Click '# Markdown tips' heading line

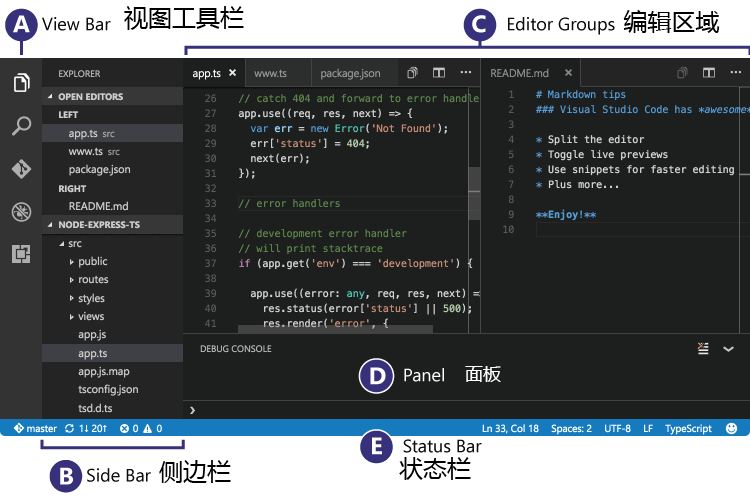tap(581, 94)
